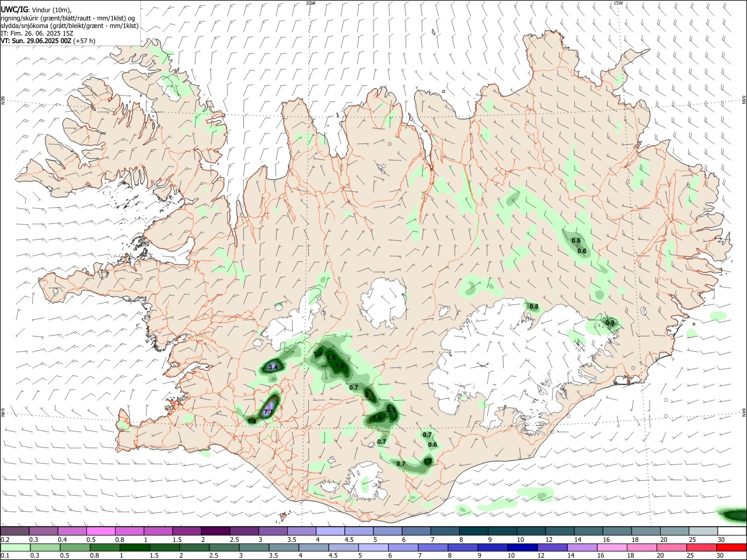Select the darkest purple 2–2.5 snow legend swatch
This screenshot has height=560, width=747.
[215, 531]
